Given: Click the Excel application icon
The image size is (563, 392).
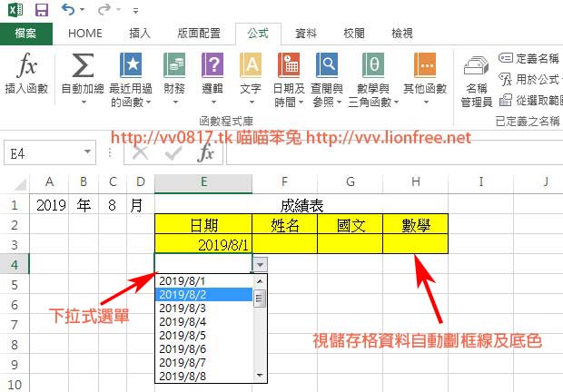Looking at the screenshot, I should [x=15, y=10].
